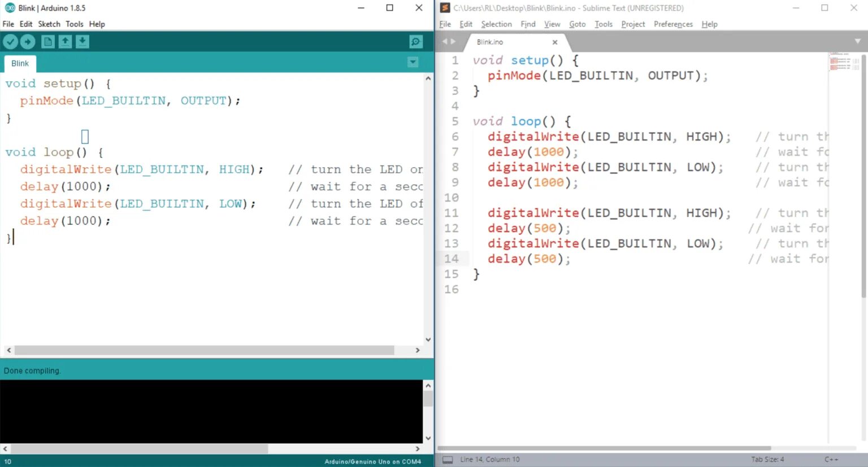Open Sublime Text Selection menu
This screenshot has height=467, width=868.
[497, 24]
